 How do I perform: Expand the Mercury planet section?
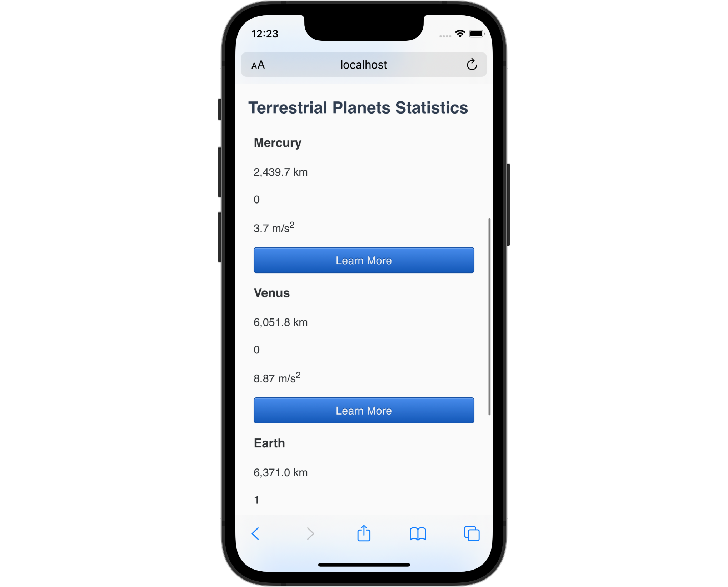pos(364,260)
